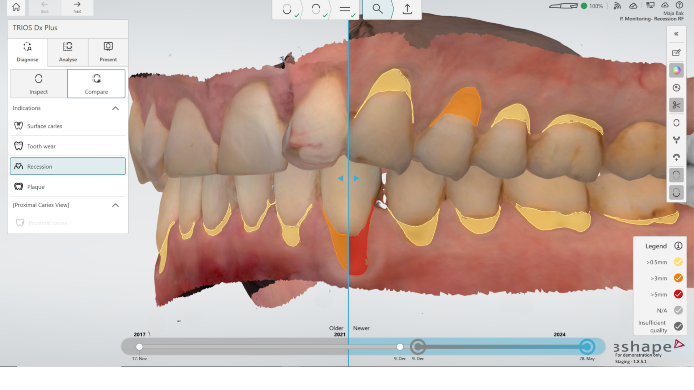
Task: Click the 2017 Nov timeline scan point
Action: (139, 347)
